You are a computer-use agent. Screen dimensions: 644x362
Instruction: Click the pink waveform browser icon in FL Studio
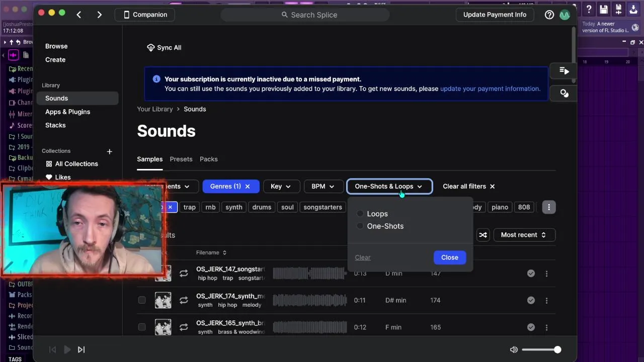point(13,55)
